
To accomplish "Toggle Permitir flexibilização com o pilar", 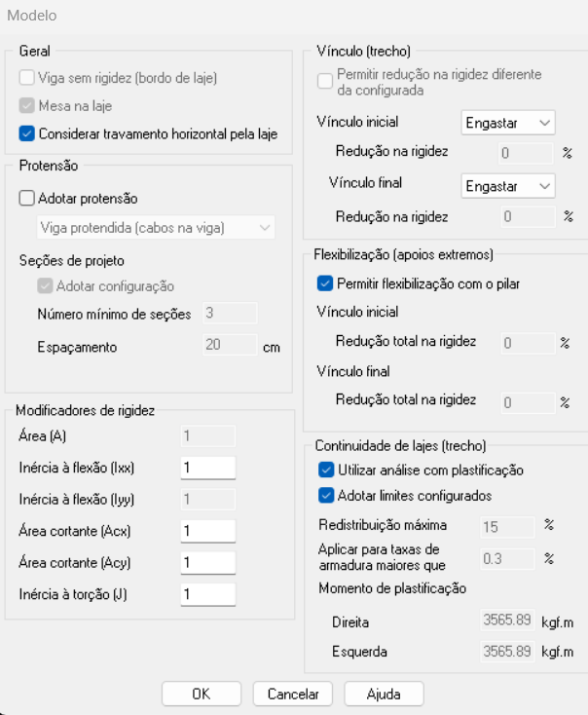I will click(325, 284).
